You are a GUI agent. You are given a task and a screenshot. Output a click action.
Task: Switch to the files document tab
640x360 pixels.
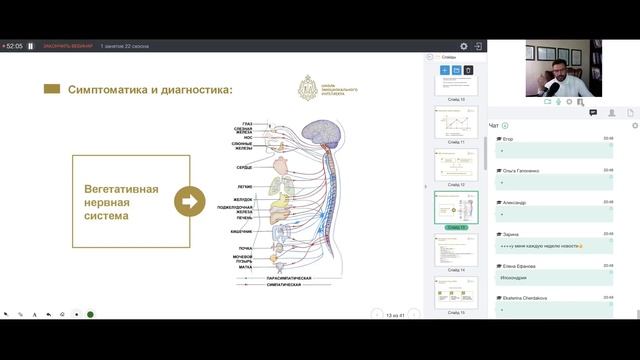631,113
